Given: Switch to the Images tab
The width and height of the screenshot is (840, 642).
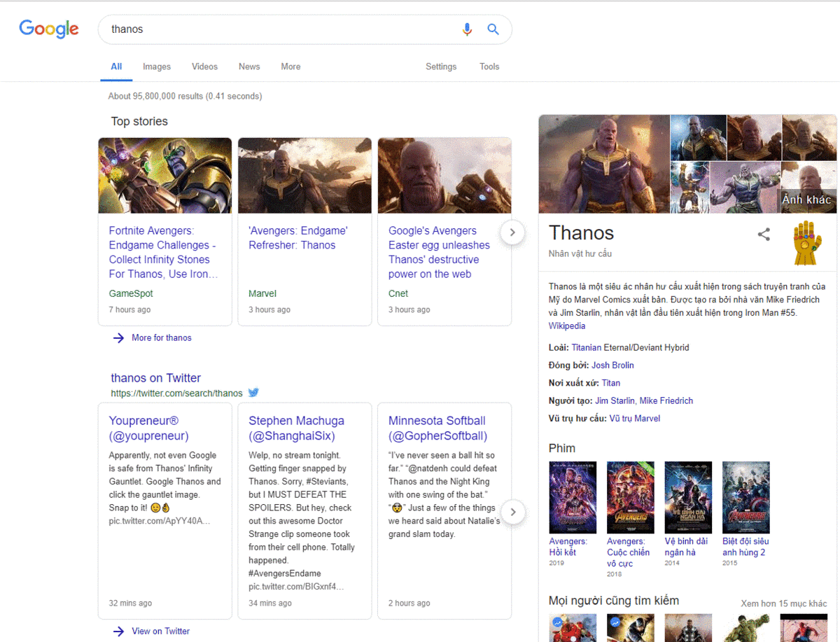Looking at the screenshot, I should 156,67.
